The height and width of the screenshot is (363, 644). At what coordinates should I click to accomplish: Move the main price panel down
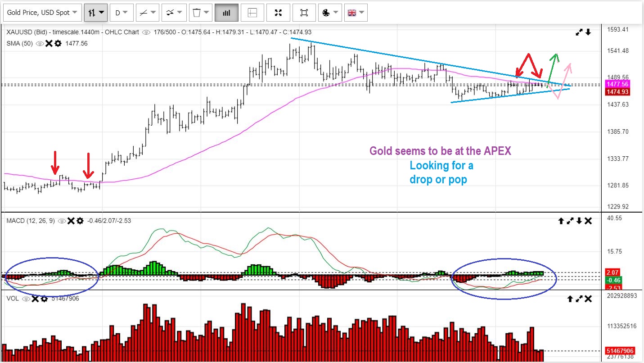588,32
